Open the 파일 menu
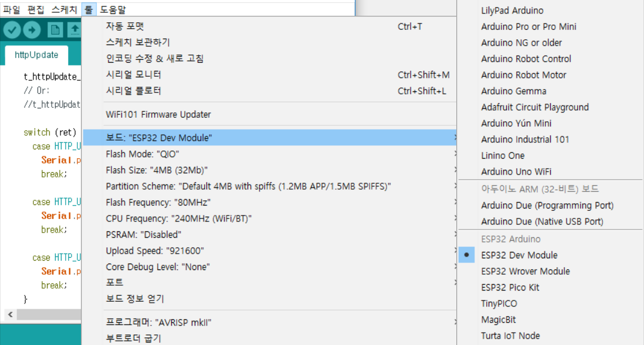The height and width of the screenshot is (345, 644). [12, 9]
